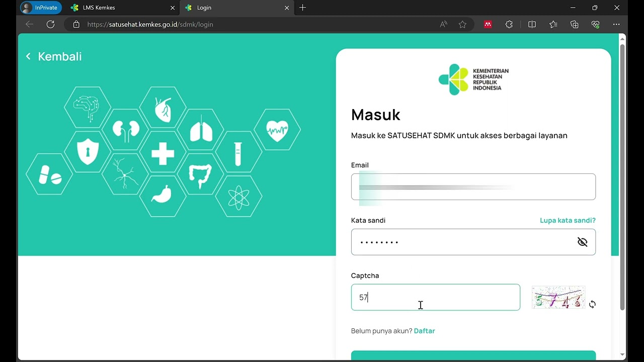Image resolution: width=644 pixels, height=362 pixels.
Task: Open the Daftar registration link
Action: 424,331
